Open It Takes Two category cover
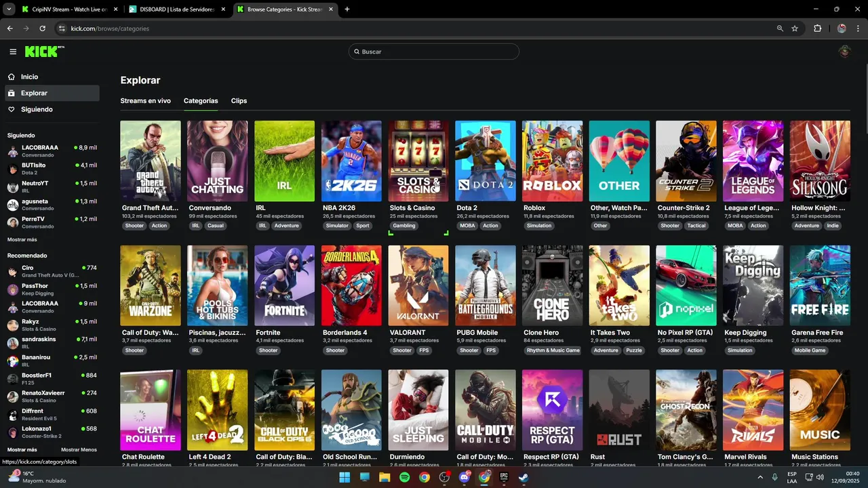The width and height of the screenshot is (868, 488). pos(619,285)
